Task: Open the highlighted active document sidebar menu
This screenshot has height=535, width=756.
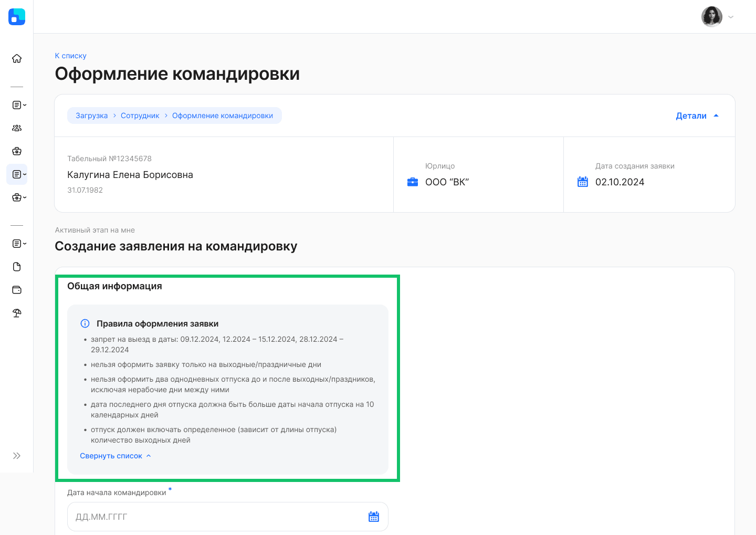Action: click(x=17, y=174)
